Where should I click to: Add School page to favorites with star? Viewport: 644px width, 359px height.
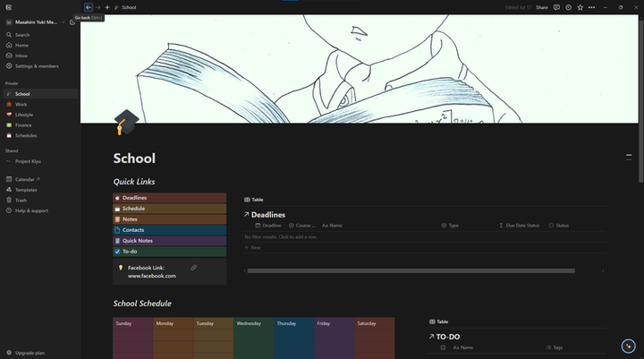(x=580, y=7)
